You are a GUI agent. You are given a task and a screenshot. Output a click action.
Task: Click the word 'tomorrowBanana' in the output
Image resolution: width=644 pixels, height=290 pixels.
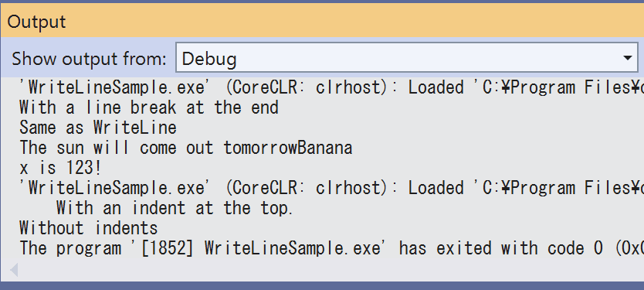(x=288, y=148)
